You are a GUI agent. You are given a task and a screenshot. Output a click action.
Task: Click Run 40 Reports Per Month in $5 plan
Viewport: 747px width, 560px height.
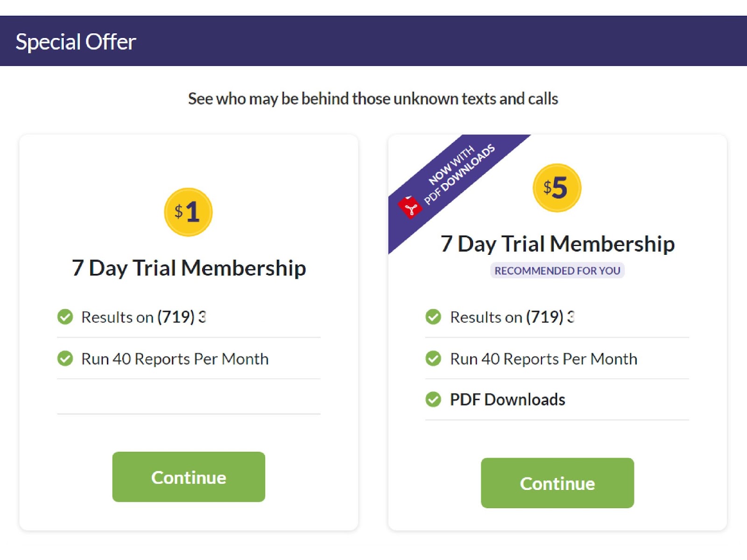pyautogui.click(x=543, y=358)
